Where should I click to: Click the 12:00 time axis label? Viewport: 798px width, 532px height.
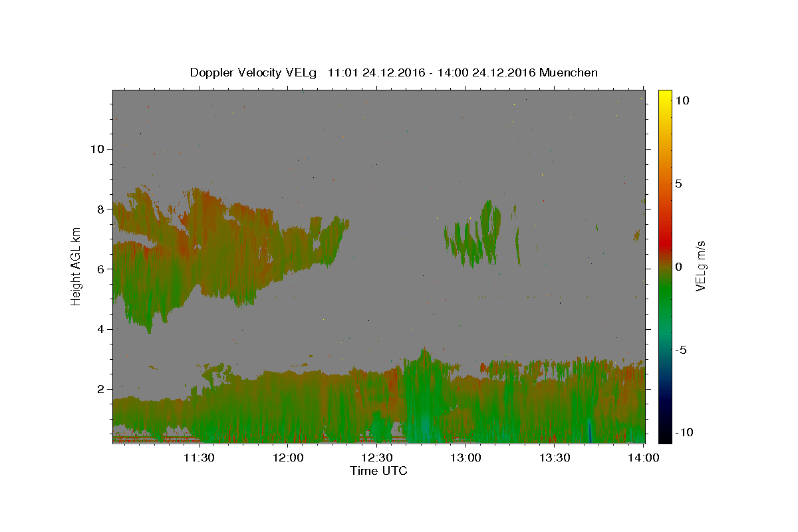coord(288,458)
